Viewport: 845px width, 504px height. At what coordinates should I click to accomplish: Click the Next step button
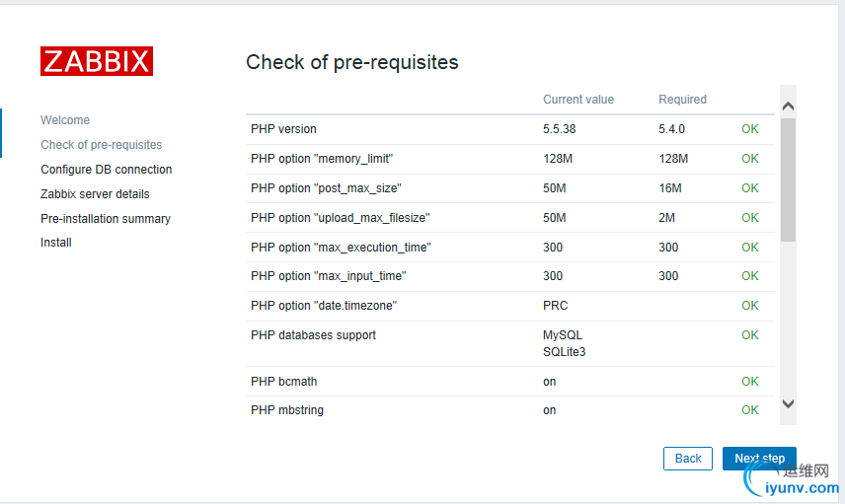click(x=759, y=459)
